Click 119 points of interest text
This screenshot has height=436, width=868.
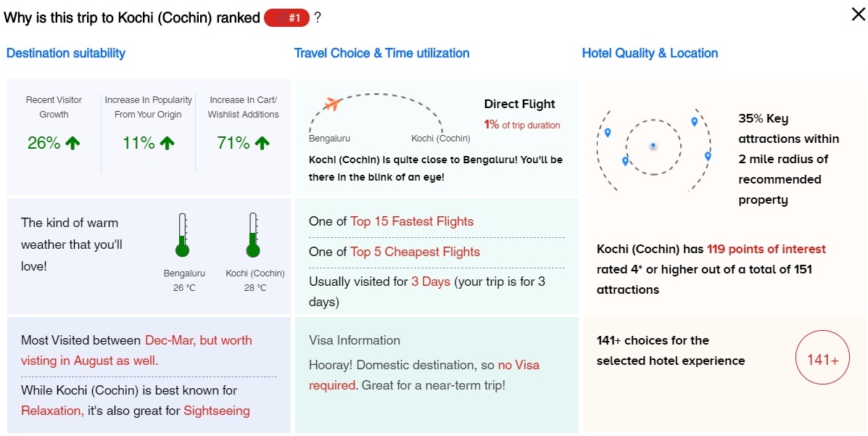766,250
